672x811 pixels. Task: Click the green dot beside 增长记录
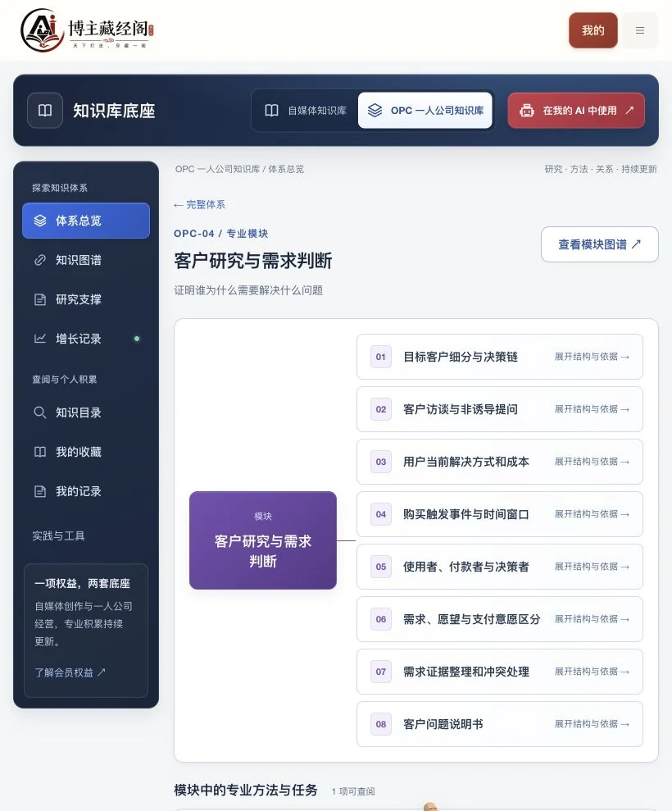tap(137, 339)
